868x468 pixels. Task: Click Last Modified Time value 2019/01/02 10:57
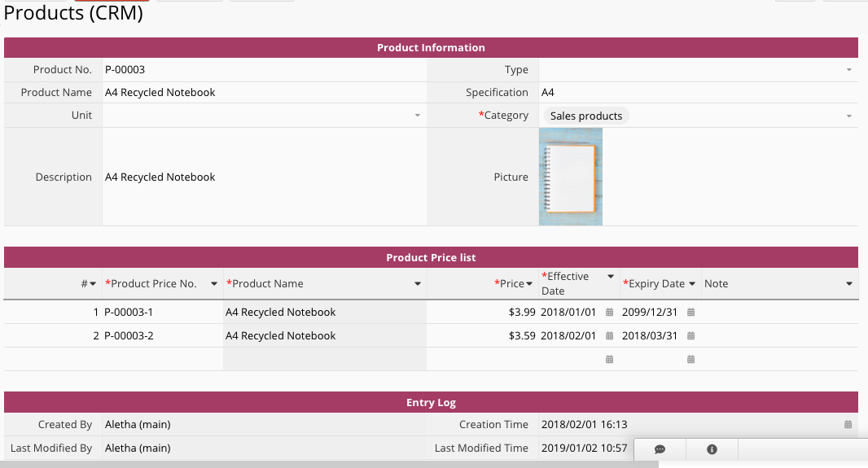tap(584, 448)
